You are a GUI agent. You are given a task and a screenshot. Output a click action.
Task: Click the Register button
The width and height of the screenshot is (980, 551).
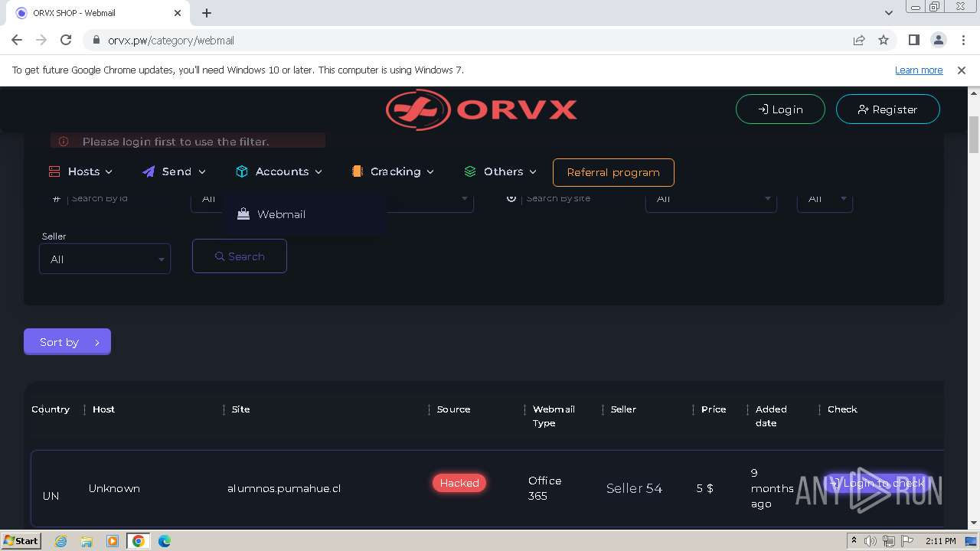[887, 109]
